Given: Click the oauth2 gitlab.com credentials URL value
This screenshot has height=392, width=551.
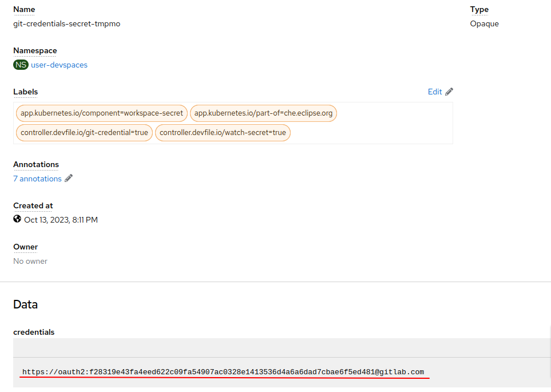Looking at the screenshot, I should click(x=223, y=372).
